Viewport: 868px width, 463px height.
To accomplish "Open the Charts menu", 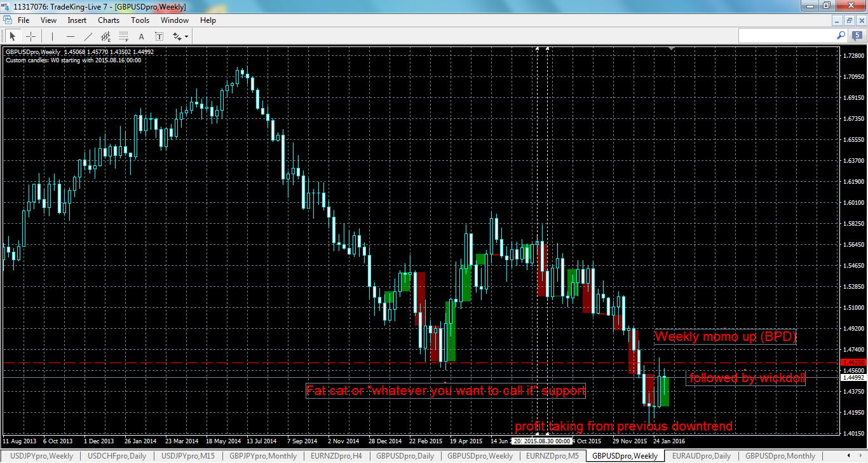I will click(x=109, y=20).
